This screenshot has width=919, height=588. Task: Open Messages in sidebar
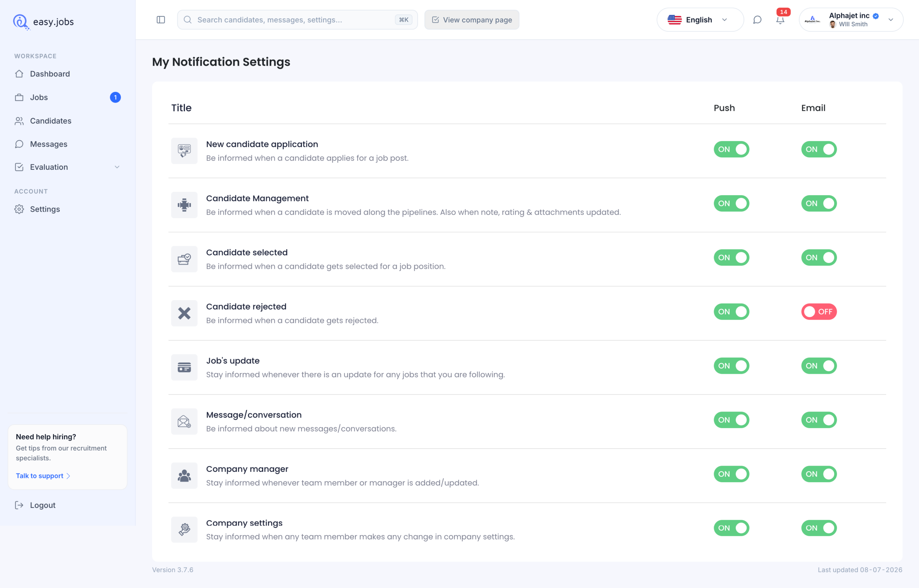coord(67,144)
